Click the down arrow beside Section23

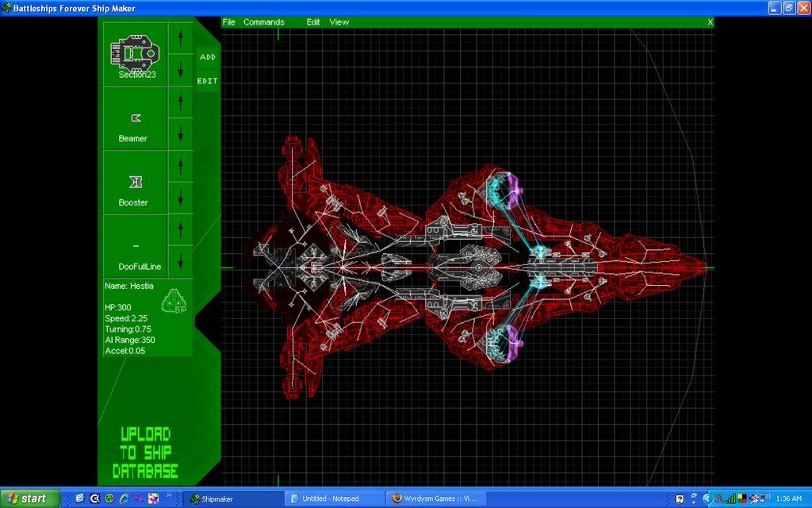tap(181, 70)
